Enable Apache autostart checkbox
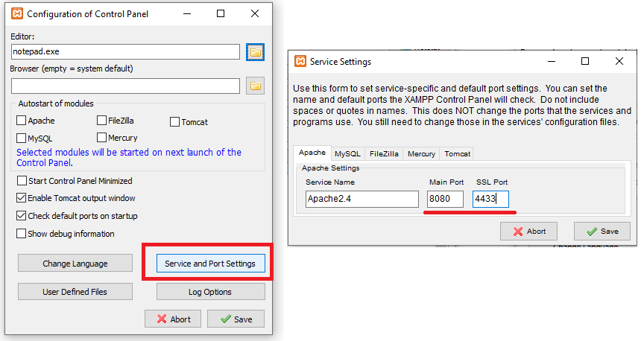644x341 pixels. [22, 120]
